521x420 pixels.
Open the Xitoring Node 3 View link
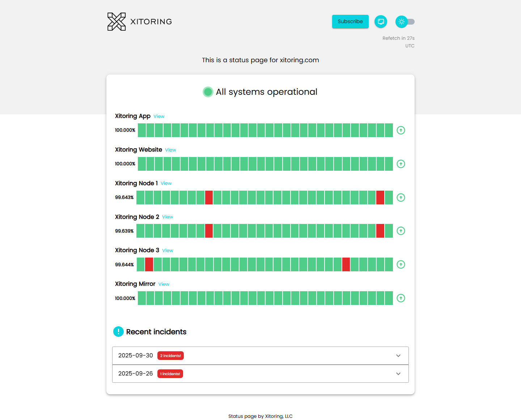[x=168, y=251]
